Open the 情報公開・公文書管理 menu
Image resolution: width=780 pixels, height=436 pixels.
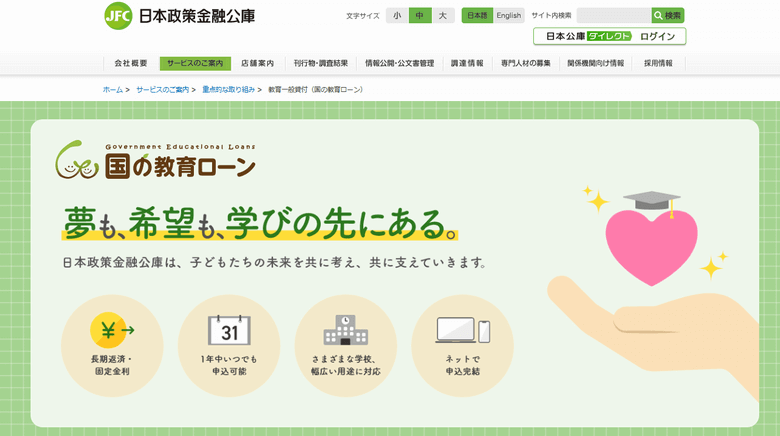coord(399,63)
